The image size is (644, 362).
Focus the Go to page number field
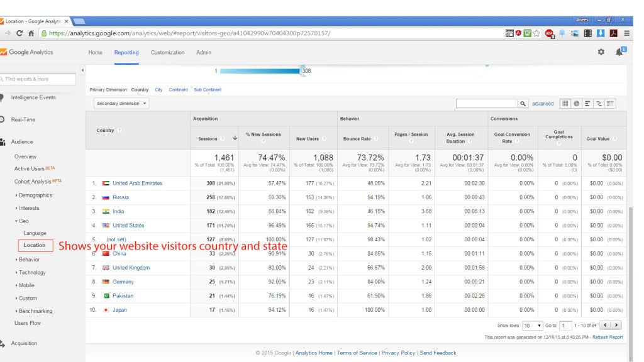click(565, 326)
